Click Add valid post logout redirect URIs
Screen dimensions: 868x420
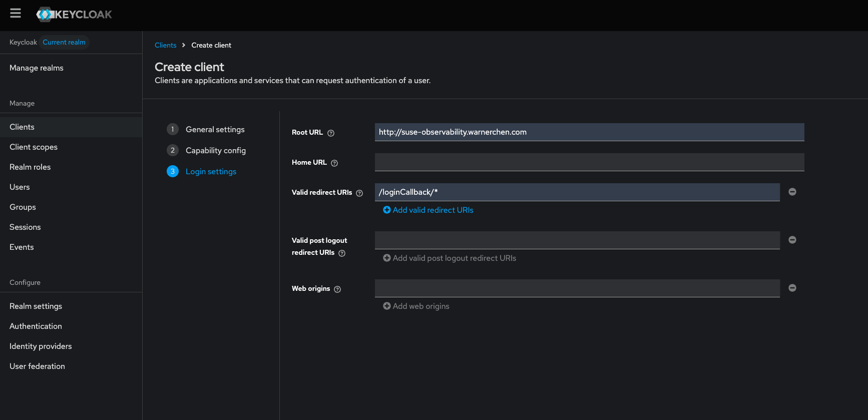[450, 258]
